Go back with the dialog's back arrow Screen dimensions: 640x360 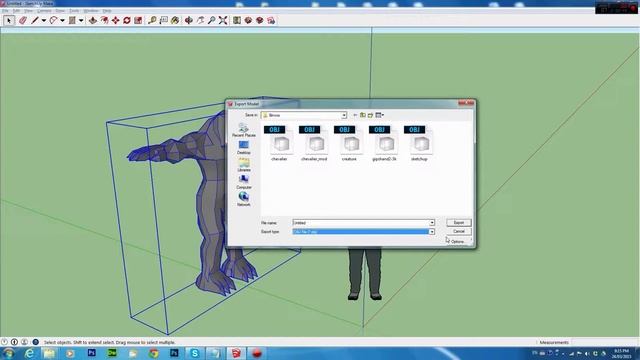[x=355, y=115]
